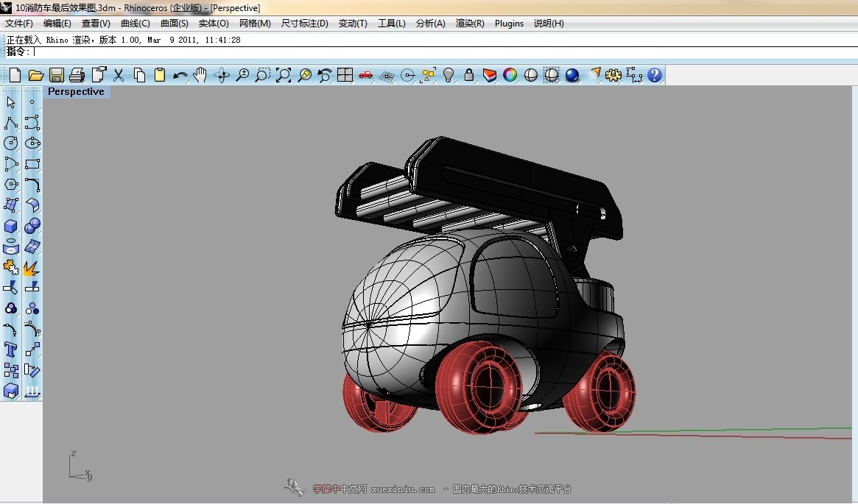Select the Ellipse tool in the left toolbar
Viewport: 858px width, 504px height.
tap(32, 143)
